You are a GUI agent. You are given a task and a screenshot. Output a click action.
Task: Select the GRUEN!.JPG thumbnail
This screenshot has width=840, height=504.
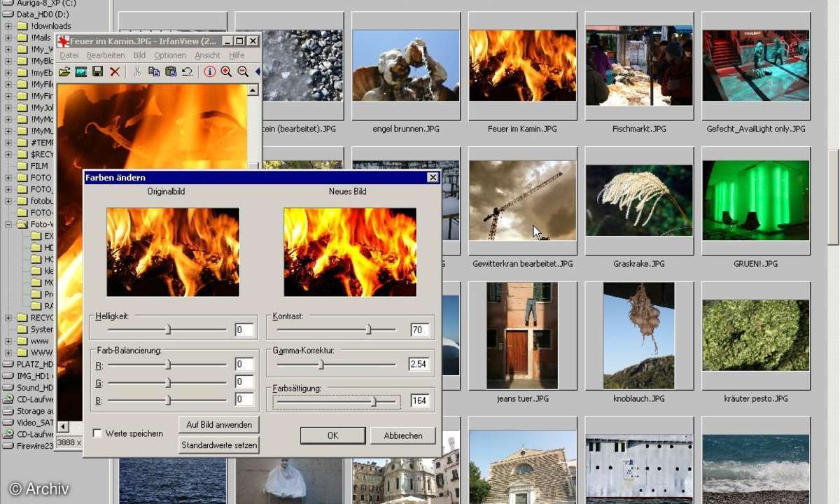[x=756, y=201]
